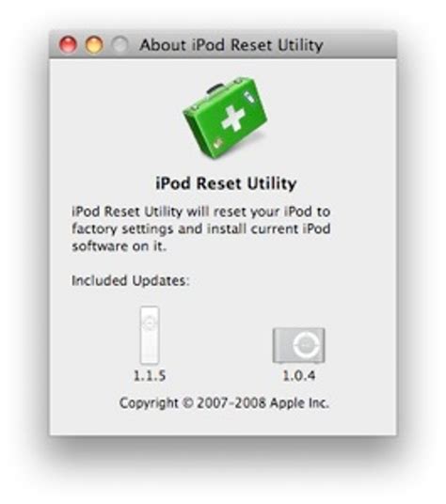
Task: Click the 1.1.5 version label
Action: tap(150, 375)
